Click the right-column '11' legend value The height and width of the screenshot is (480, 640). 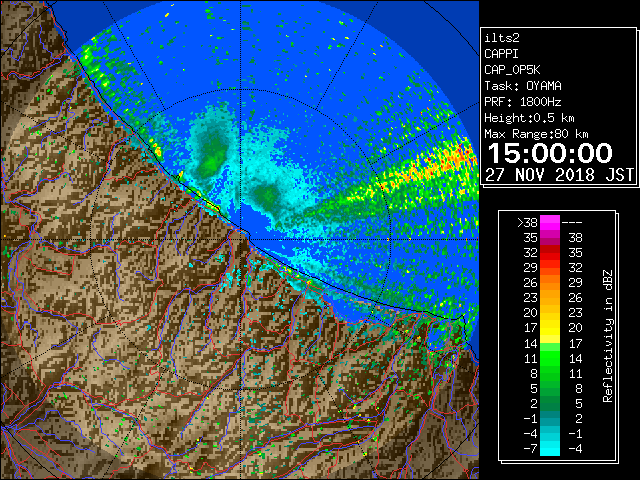point(576,373)
